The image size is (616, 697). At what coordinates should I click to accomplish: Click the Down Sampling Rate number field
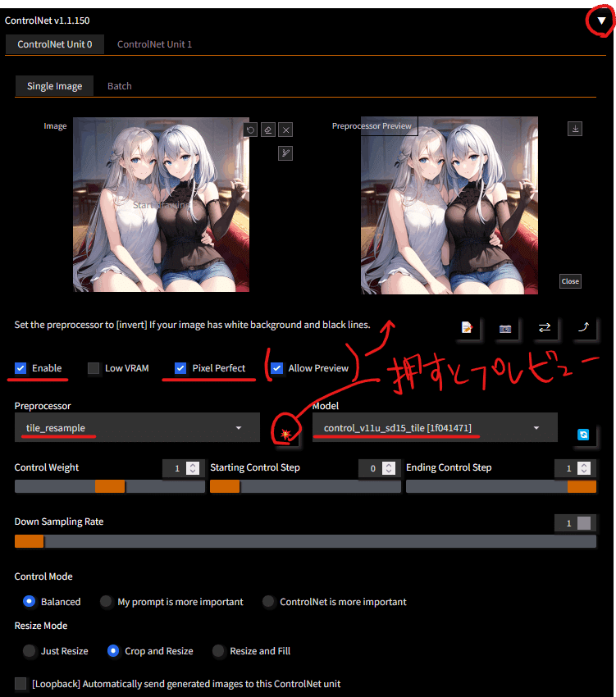click(573, 523)
